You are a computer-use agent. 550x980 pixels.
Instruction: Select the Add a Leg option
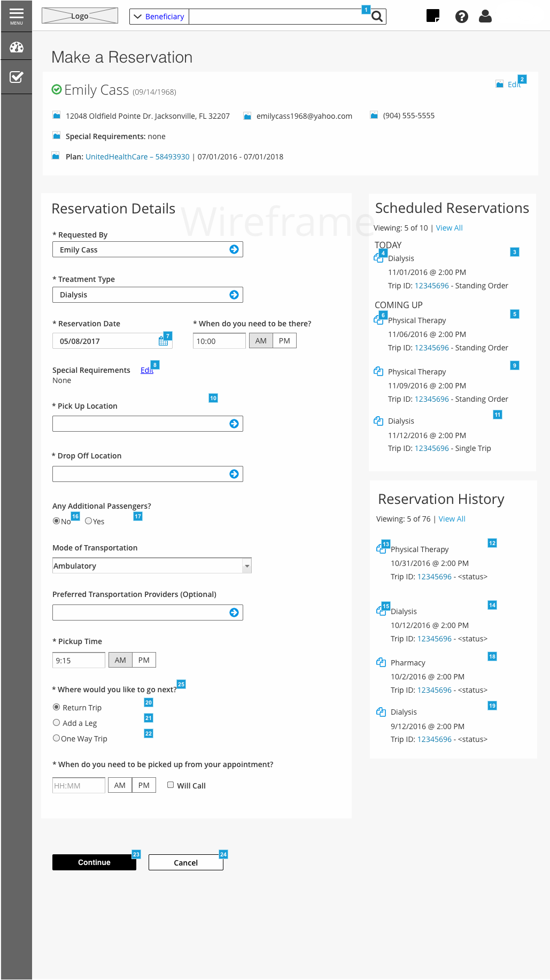coord(56,723)
